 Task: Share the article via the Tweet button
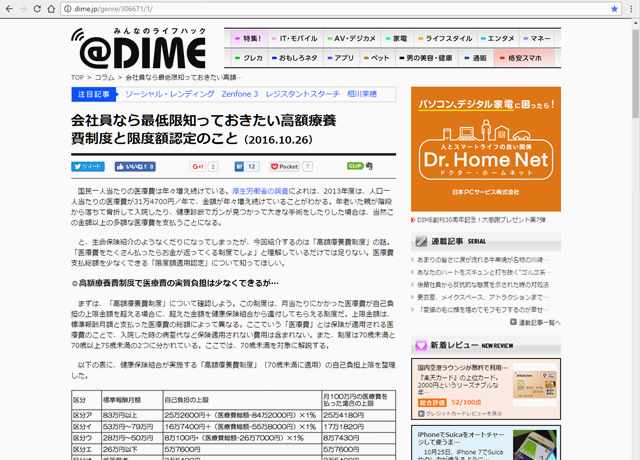click(87, 166)
